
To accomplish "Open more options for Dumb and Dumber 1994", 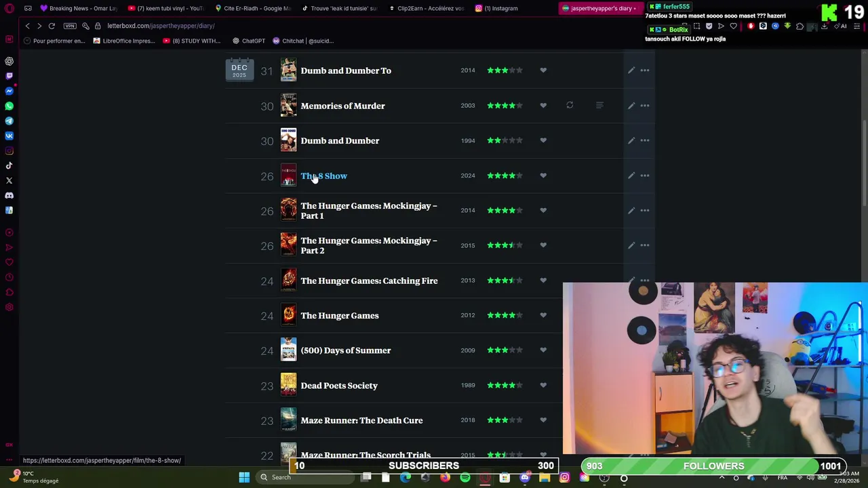I will [645, 140].
